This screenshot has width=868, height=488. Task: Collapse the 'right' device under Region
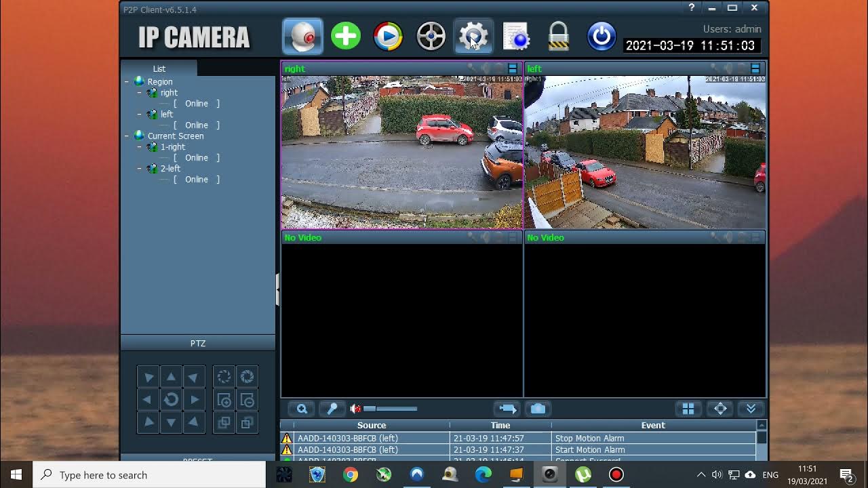pos(140,92)
